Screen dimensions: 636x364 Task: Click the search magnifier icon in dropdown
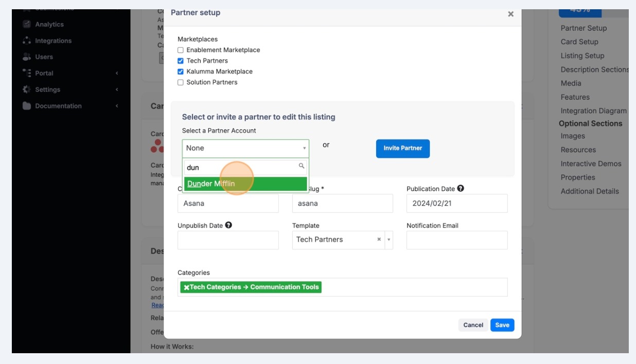[x=302, y=166]
